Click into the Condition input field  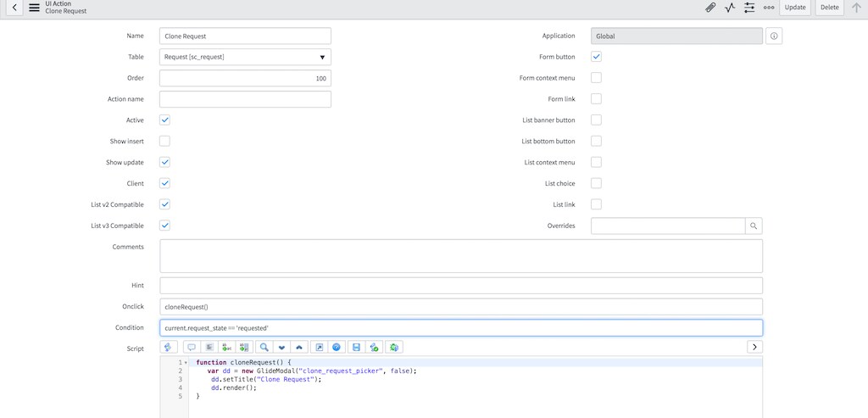coord(460,327)
